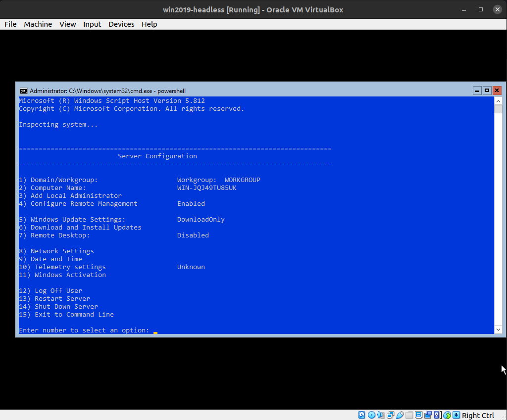This screenshot has height=420, width=507.
Task: Click the virtualization CPU indicator icon
Action: click(x=438, y=415)
